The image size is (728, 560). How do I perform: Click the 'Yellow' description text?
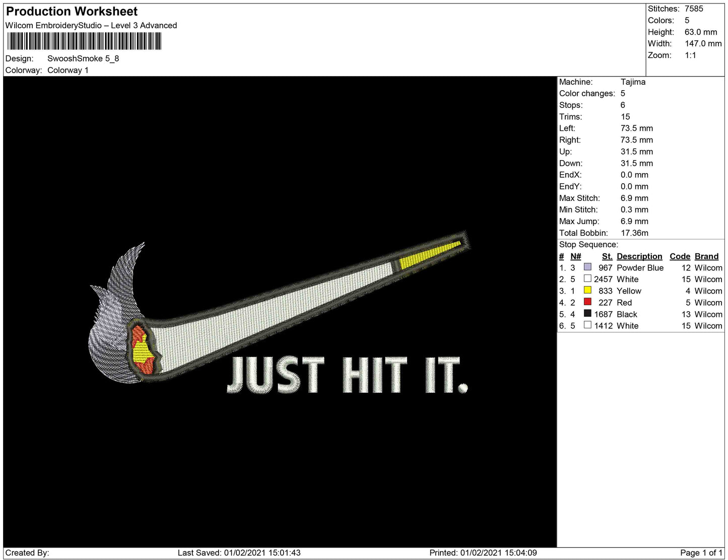pyautogui.click(x=629, y=291)
